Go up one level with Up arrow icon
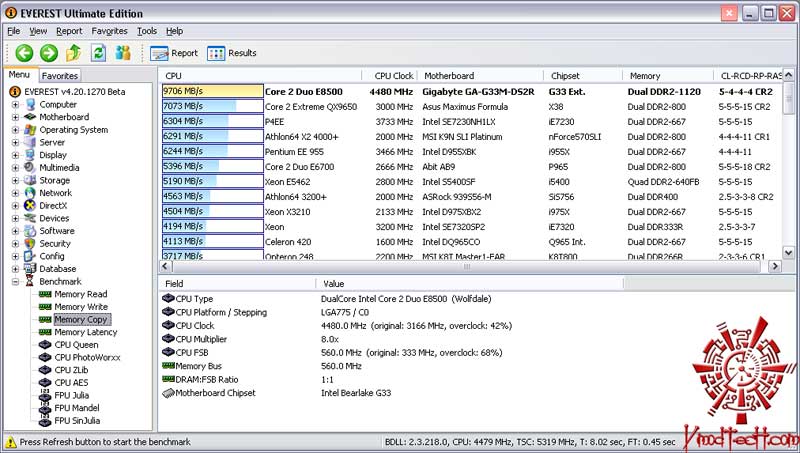 pos(74,53)
